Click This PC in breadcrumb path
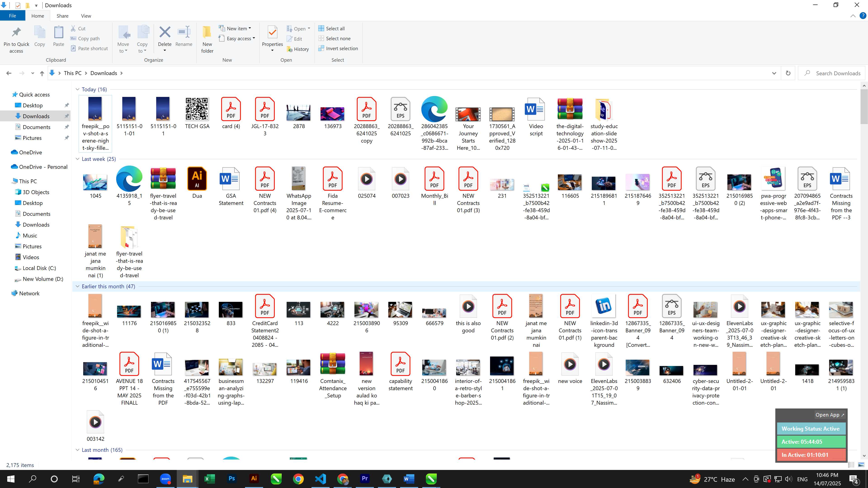The width and height of the screenshot is (868, 488). [x=72, y=73]
